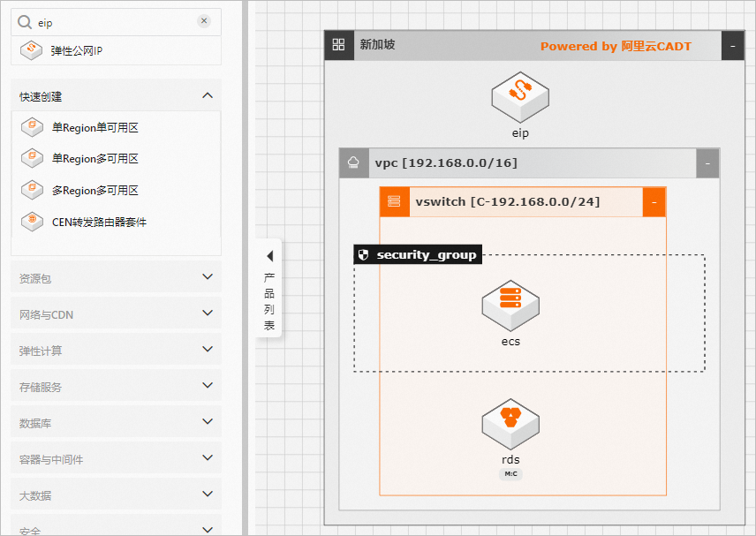Click the rds node label
This screenshot has width=756, height=536.
[510, 460]
